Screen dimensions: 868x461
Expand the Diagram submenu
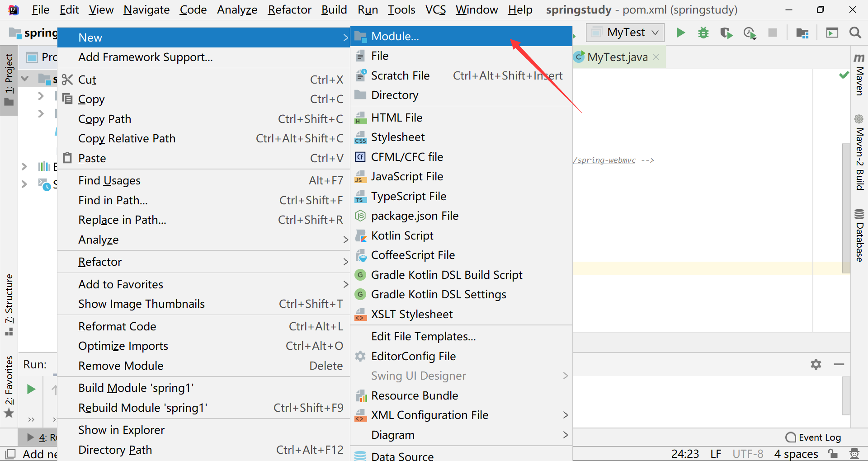462,435
